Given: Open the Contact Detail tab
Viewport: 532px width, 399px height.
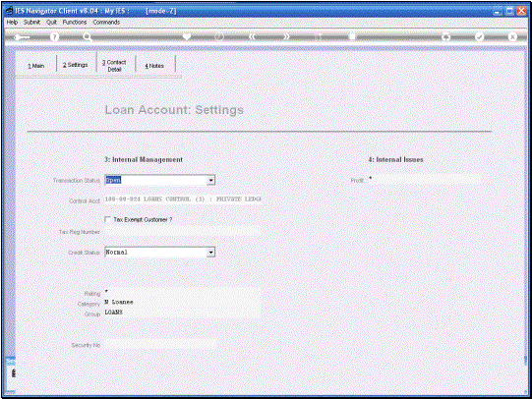Looking at the screenshot, I should tap(114, 66).
